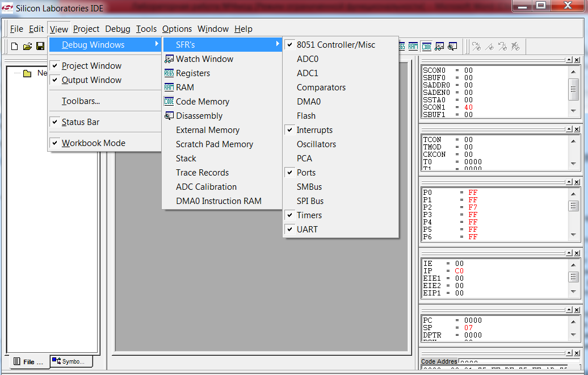Viewport: 588px width, 375px height.
Task: Select SPI Bus in the SFR's list
Action: (341, 201)
